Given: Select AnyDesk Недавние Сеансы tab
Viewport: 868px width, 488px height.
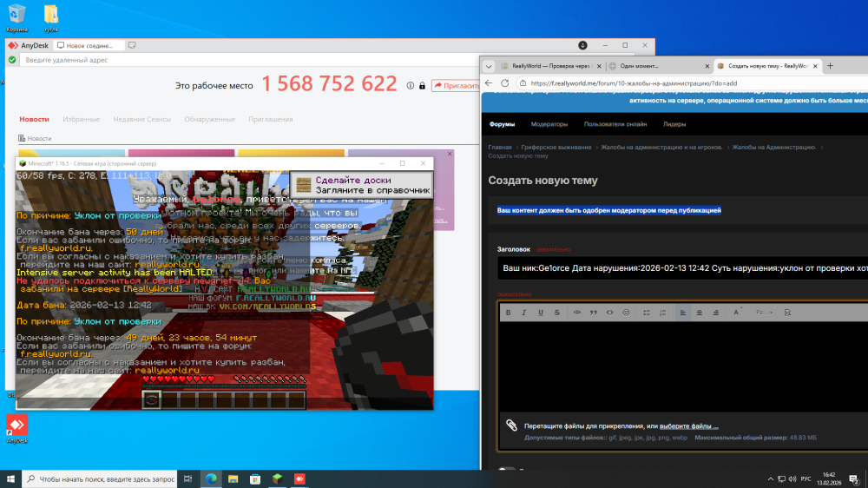Looking at the screenshot, I should 141,119.
